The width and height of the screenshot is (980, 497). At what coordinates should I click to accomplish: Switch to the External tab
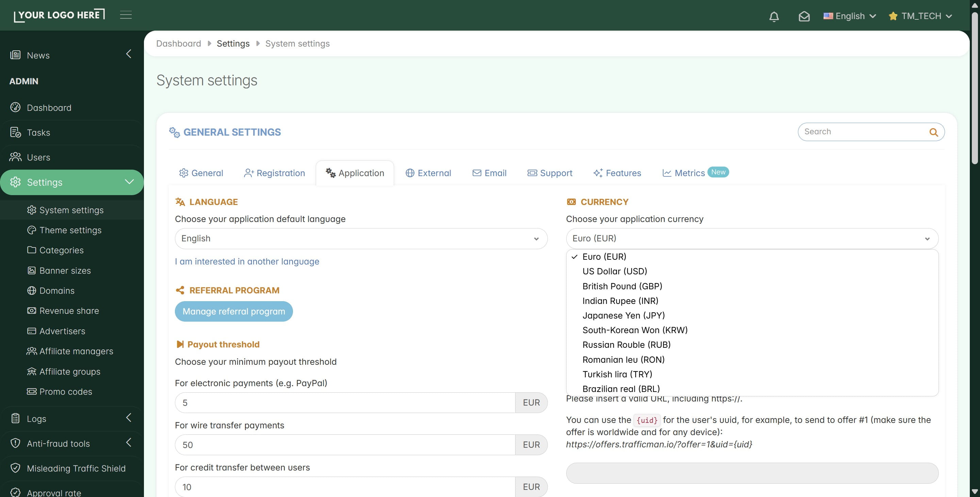[428, 173]
